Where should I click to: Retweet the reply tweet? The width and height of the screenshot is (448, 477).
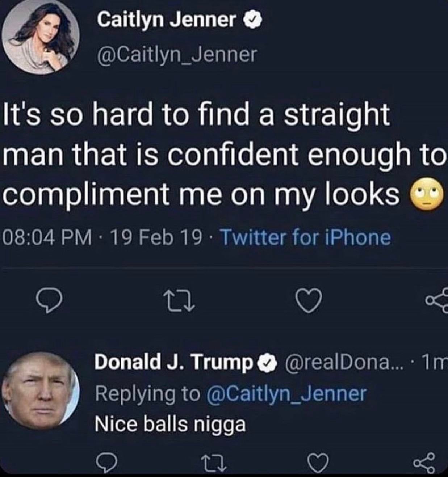click(214, 463)
